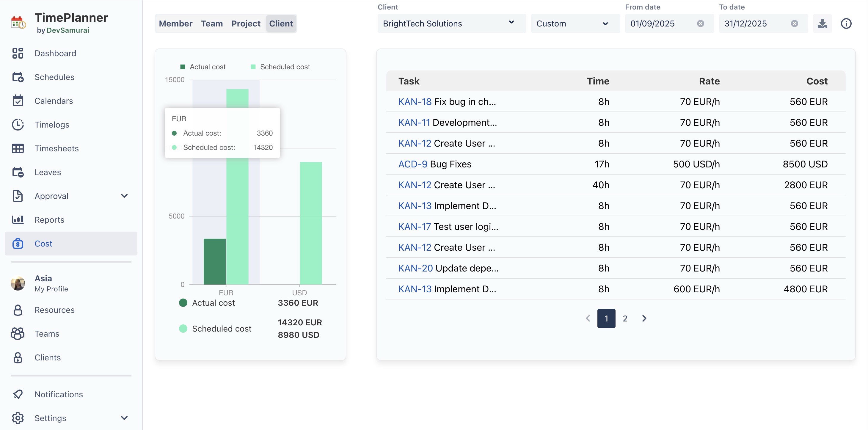Toggle Scheduled cost series in chart legend
The image size is (868, 430).
coord(280,67)
